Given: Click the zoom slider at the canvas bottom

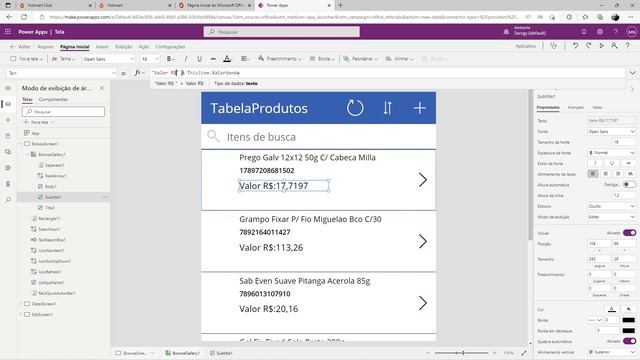Looking at the screenshot, I should coord(462,353).
